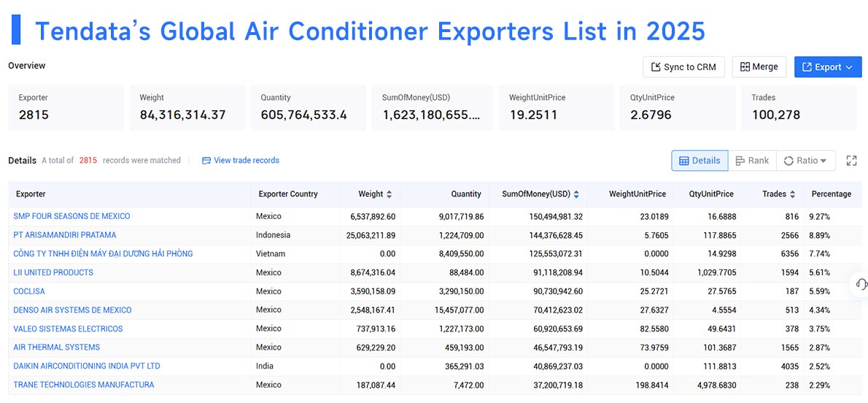This screenshot has width=868, height=403.
Task: Click the 2.29% percentage cell
Action: tap(821, 385)
